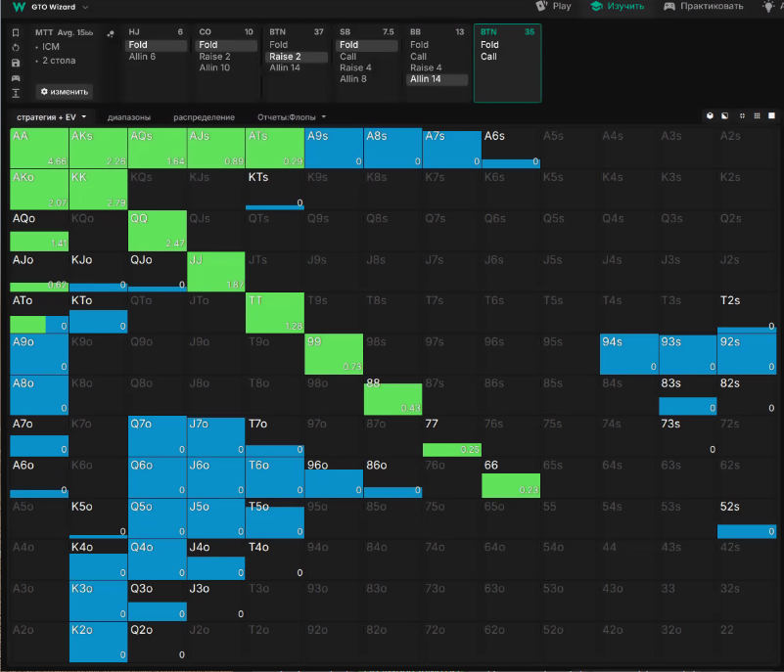Click the lightbulb icon in top bar
Image resolution: width=784 pixels, height=672 pixels.
click(x=769, y=6)
